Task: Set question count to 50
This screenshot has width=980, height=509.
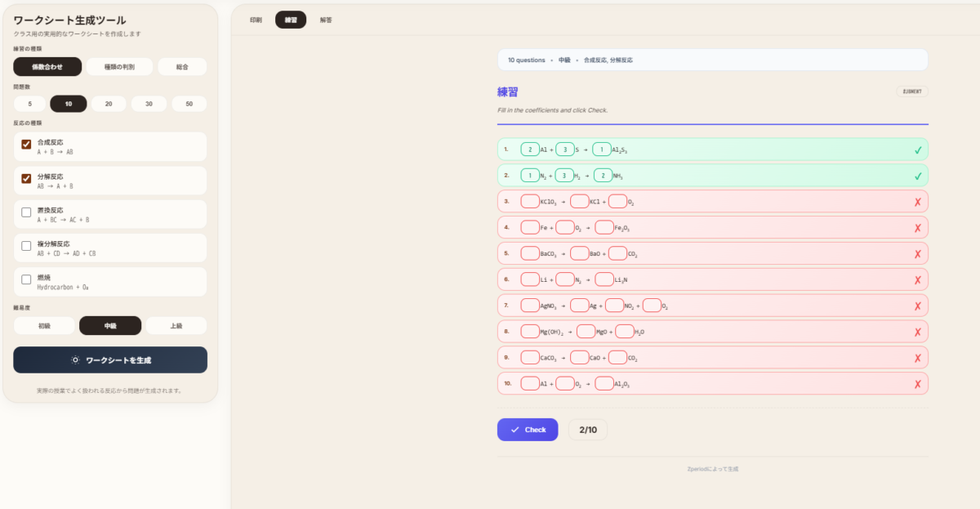Action: pos(189,104)
